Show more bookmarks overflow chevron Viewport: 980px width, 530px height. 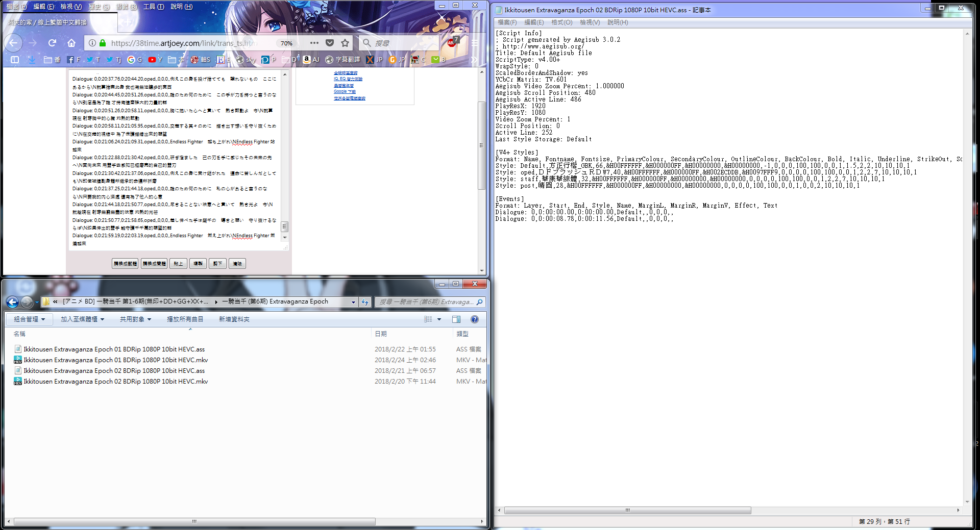coord(474,60)
